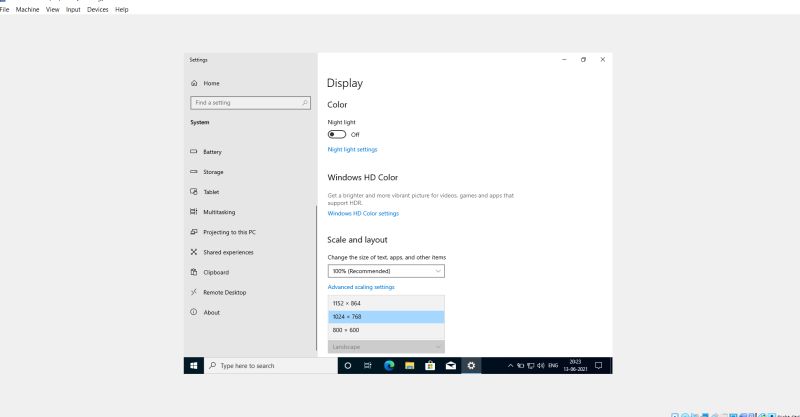This screenshot has width=800, height=417.
Task: Click the search magnifier in Find a setting
Action: coord(305,103)
